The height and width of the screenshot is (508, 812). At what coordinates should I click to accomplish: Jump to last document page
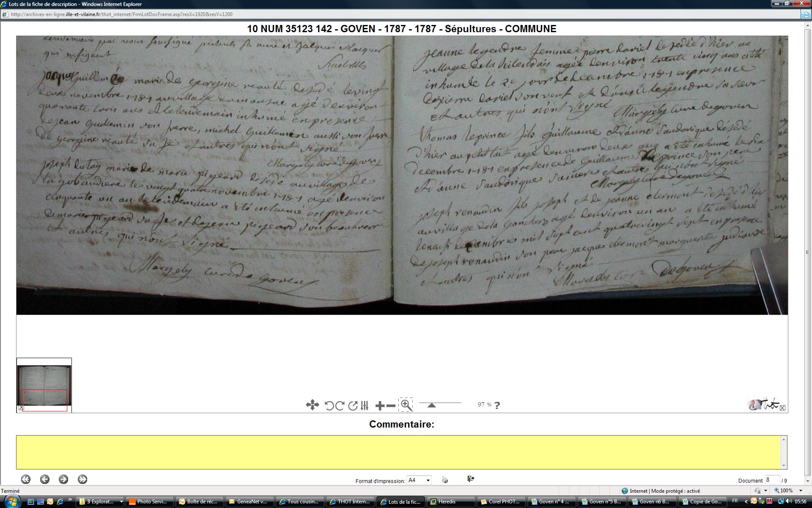[82, 479]
